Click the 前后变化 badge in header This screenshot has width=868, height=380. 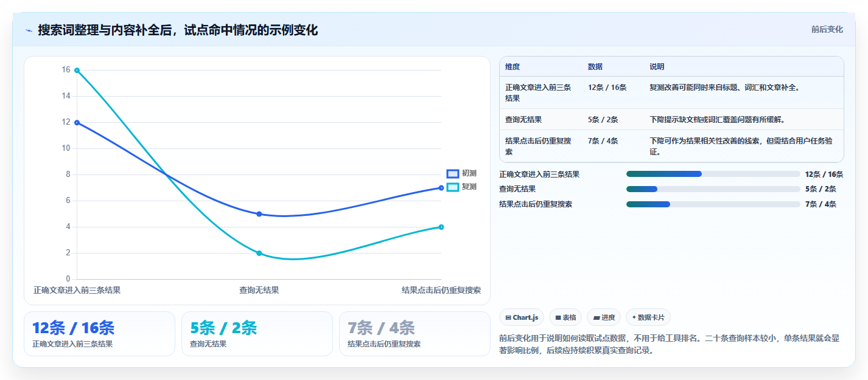pos(827,29)
